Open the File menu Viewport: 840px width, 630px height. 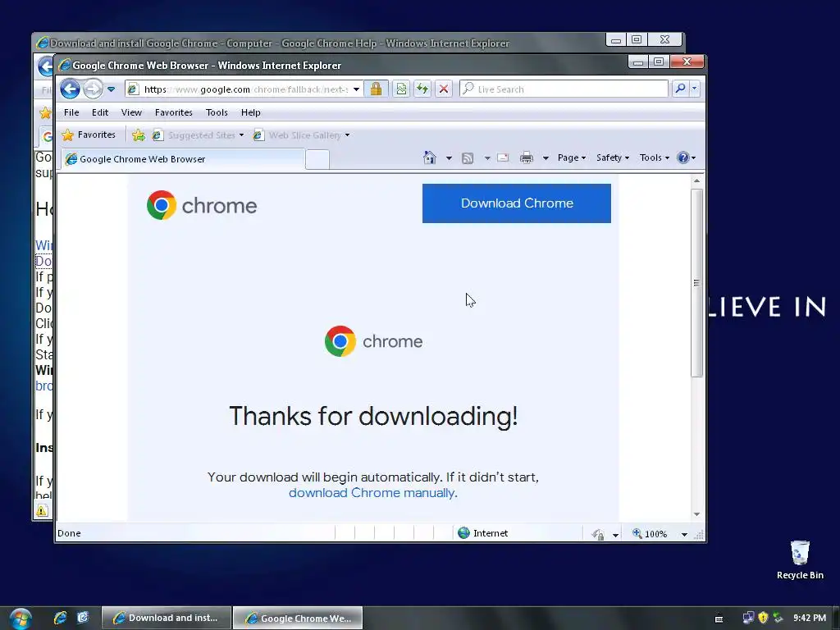(x=71, y=112)
